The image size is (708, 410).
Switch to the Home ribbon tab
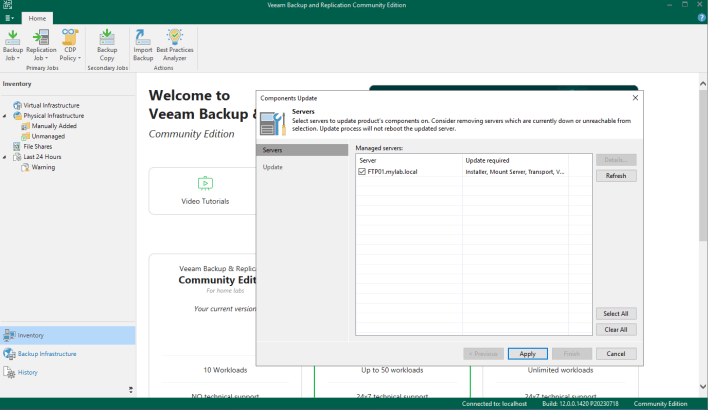point(37,18)
